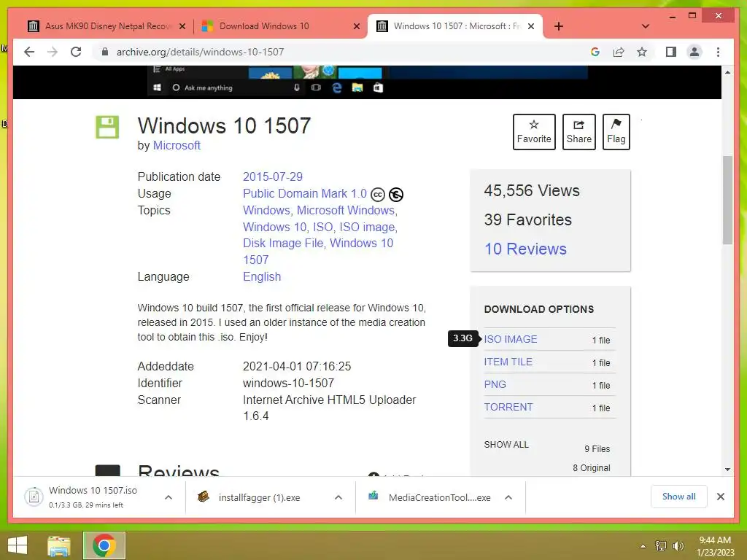Close the downloads bar
This screenshot has width=747, height=560.
coord(721,497)
